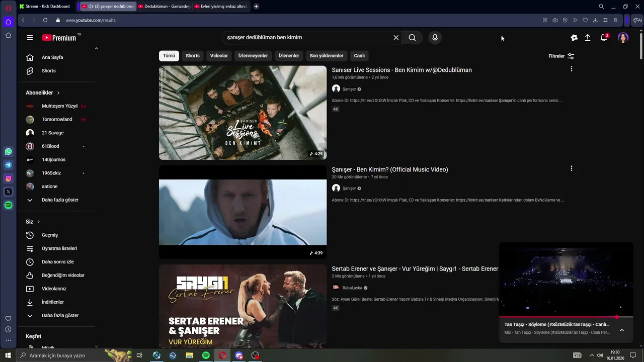Open Spotify from the Windows taskbar
The width and height of the screenshot is (644, 362).
(x=206, y=355)
